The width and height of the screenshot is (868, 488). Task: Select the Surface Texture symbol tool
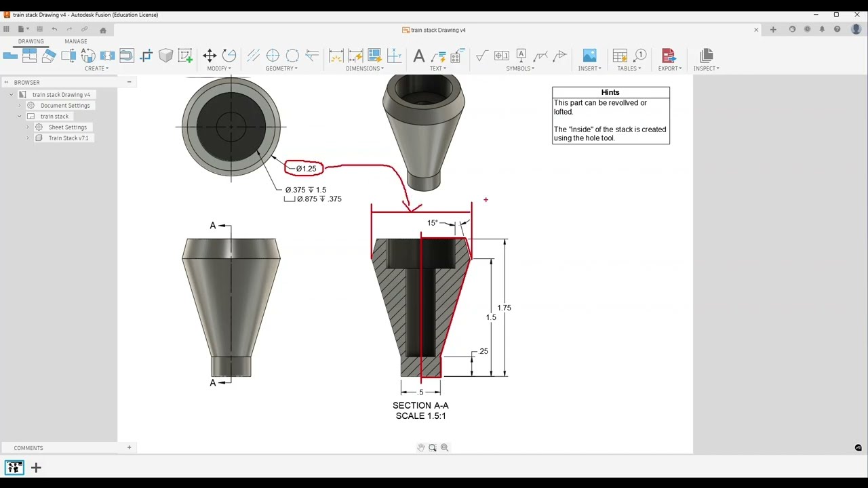481,56
